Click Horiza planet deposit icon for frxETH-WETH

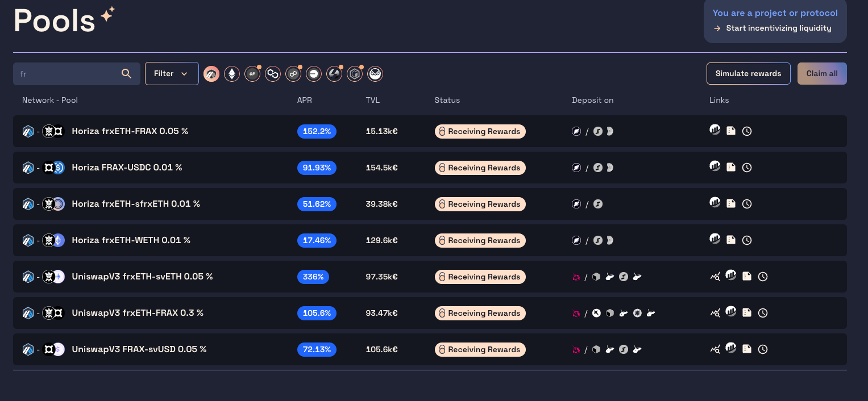click(576, 240)
